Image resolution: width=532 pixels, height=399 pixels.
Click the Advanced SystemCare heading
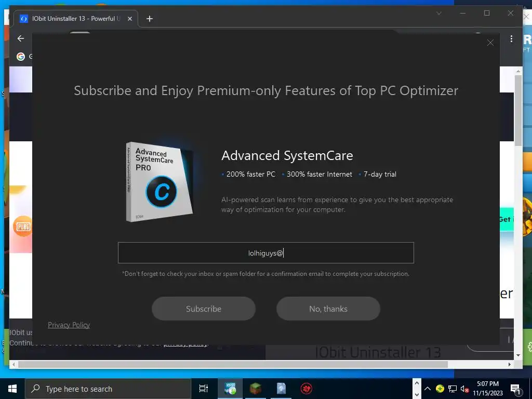(287, 156)
